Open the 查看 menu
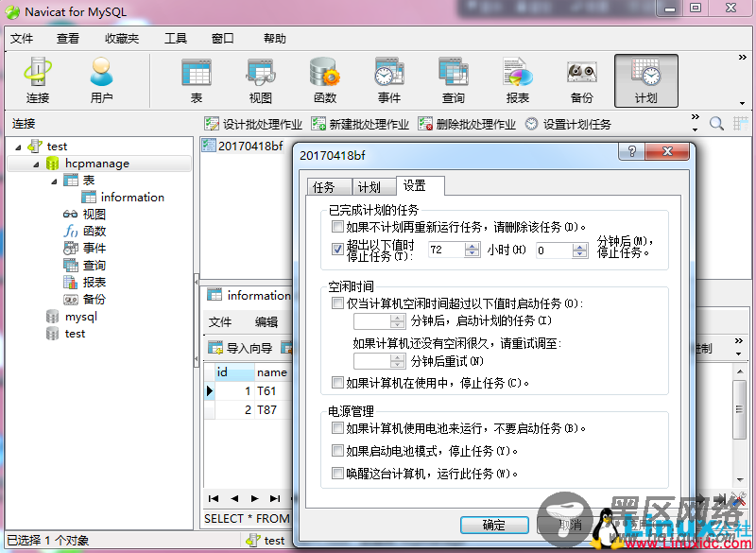This screenshot has width=756, height=553. coord(67,39)
